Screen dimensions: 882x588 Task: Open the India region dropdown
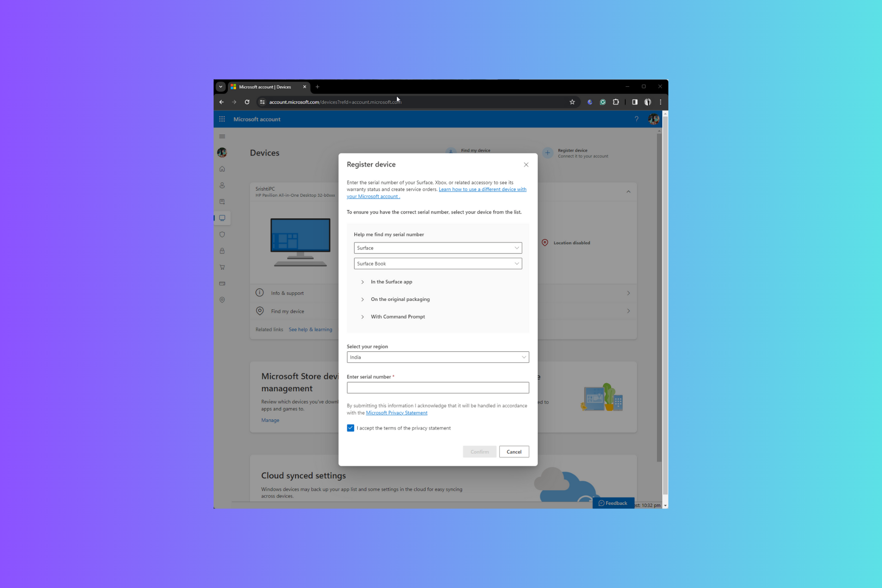tap(437, 357)
